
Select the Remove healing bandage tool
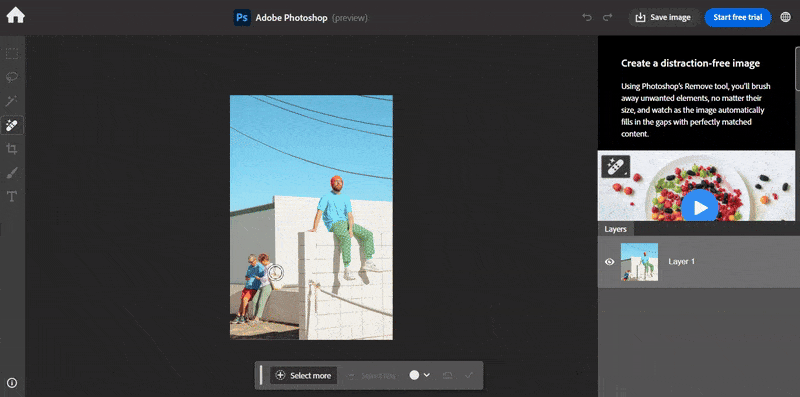(x=12, y=125)
